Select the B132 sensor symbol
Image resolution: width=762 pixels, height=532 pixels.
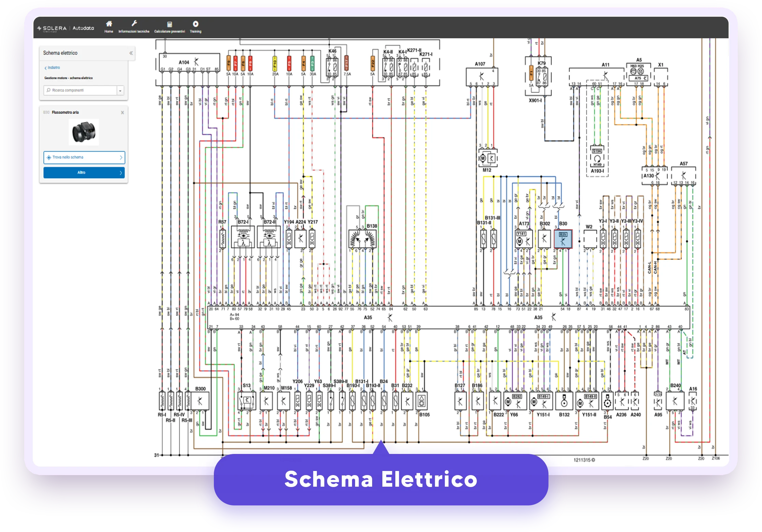point(564,401)
